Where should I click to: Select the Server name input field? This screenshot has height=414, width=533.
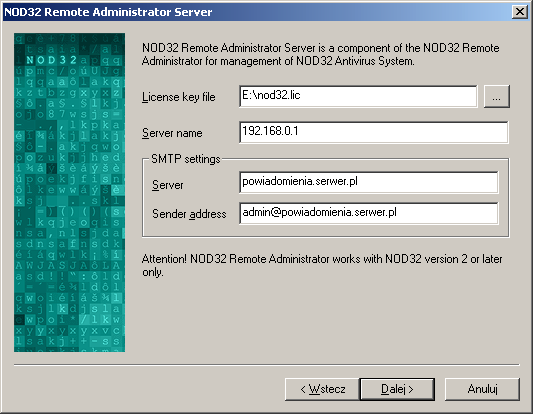tap(374, 132)
